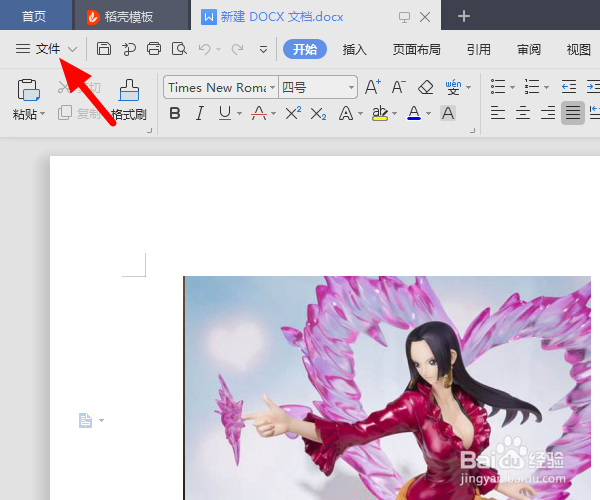Click the decrease indent icon
600x500 pixels.
[x=569, y=87]
